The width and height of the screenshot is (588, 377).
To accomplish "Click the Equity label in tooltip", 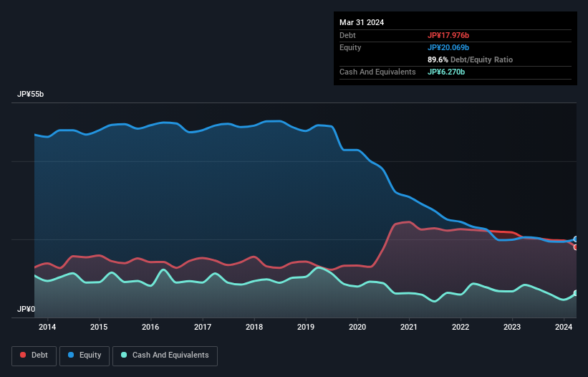I will [350, 47].
